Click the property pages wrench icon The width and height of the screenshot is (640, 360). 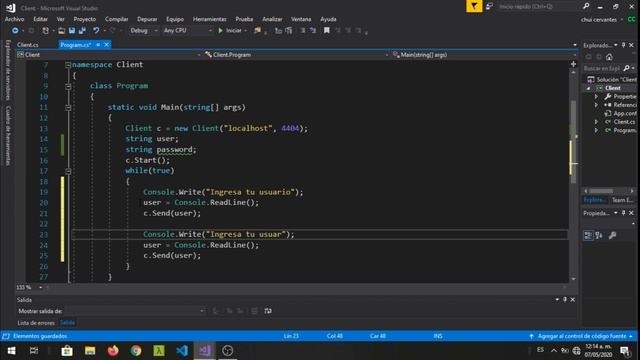click(612, 236)
